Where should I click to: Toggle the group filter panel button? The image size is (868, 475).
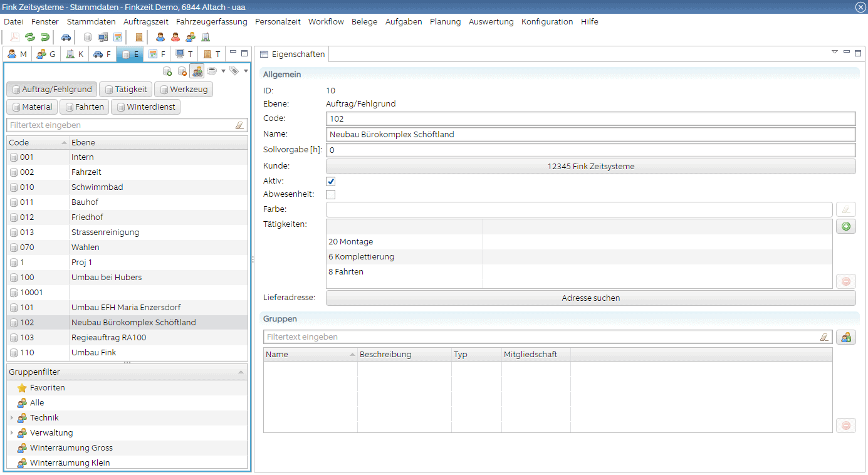click(x=197, y=71)
